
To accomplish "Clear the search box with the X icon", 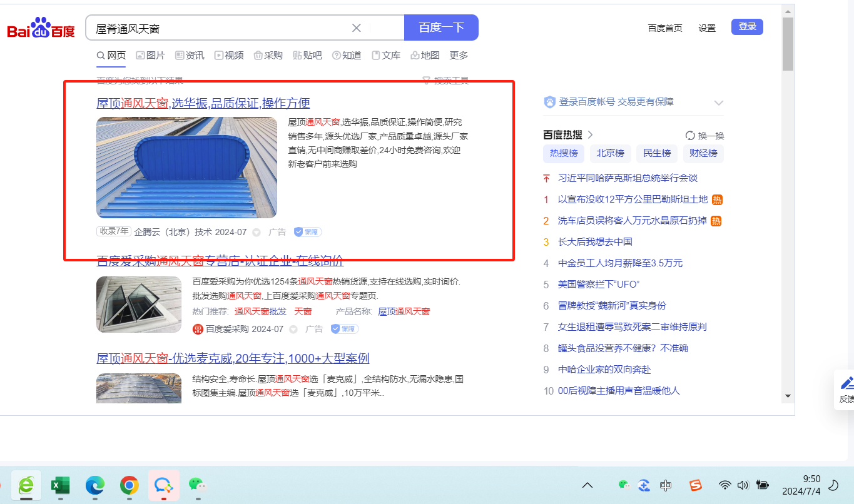I will 357,28.
